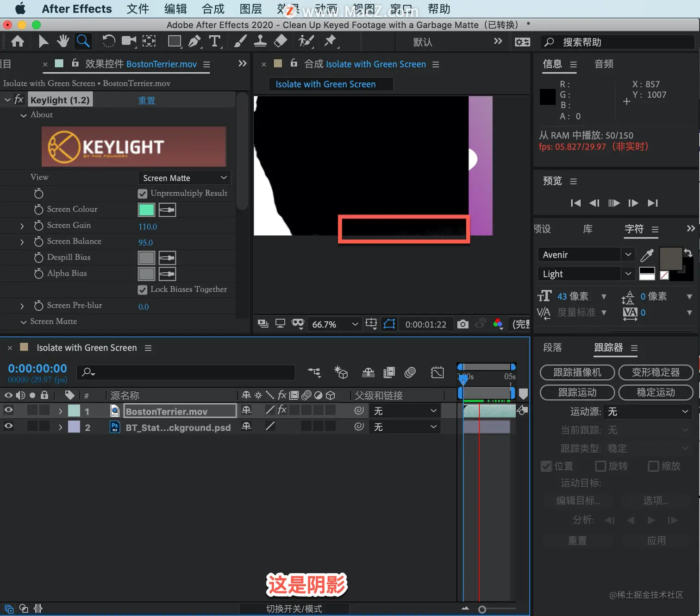Select the Roto Brush tool
700x616 pixels.
(306, 41)
